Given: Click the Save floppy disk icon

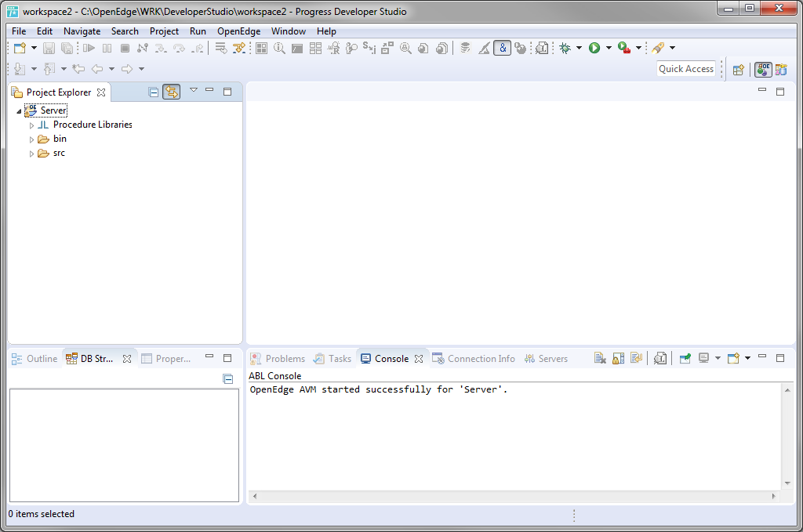Looking at the screenshot, I should (49, 48).
